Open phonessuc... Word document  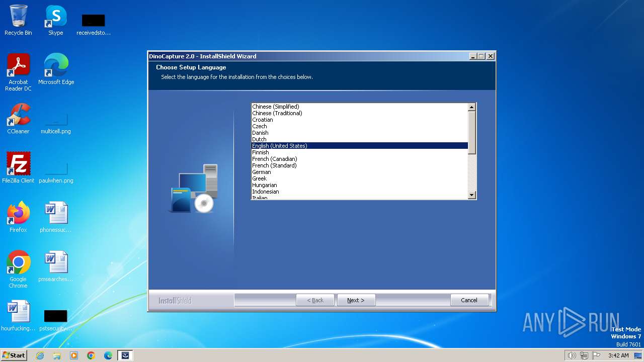tap(56, 217)
